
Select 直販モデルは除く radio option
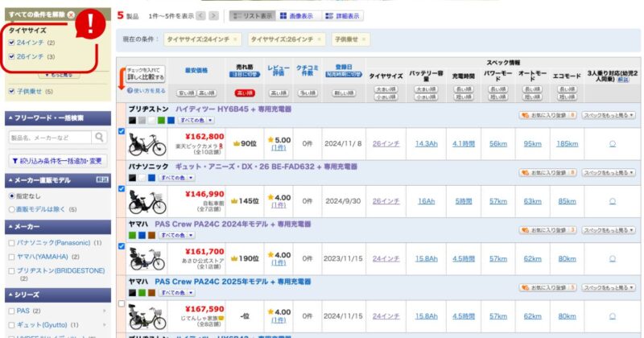11,209
